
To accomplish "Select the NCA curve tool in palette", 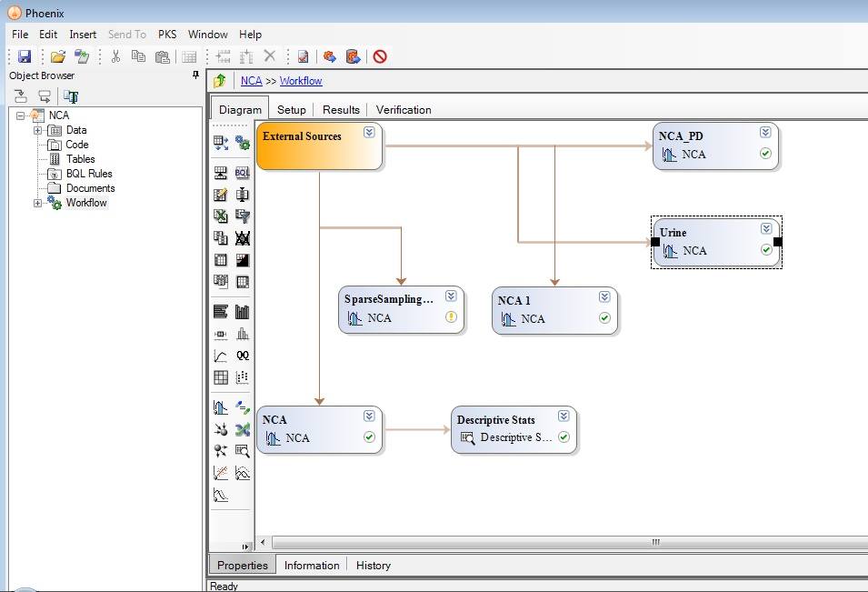I will pyautogui.click(x=220, y=407).
